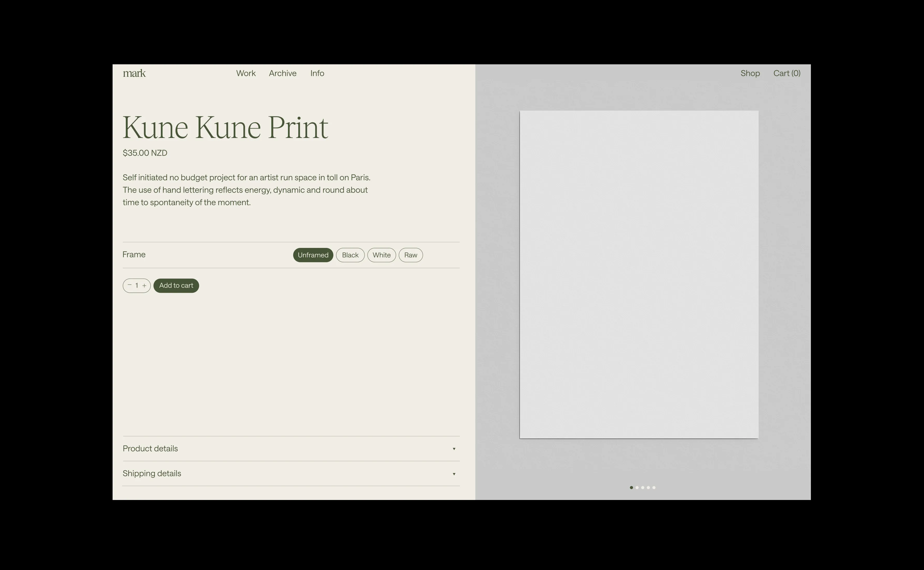Click the $35.00 NZD price
Viewport: 924px width, 570px height.
(x=145, y=153)
